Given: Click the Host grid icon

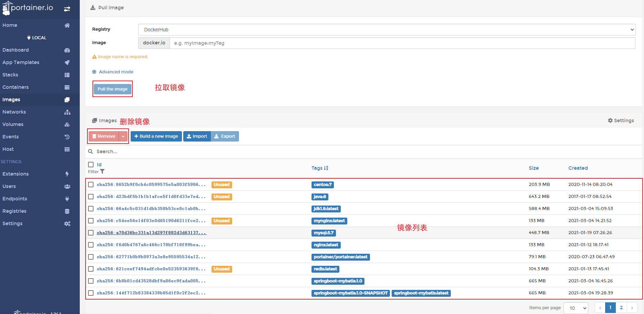Looking at the screenshot, I should click(67, 149).
